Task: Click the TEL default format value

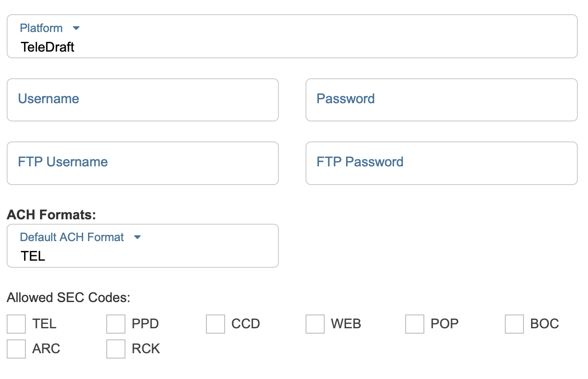Action: (33, 256)
